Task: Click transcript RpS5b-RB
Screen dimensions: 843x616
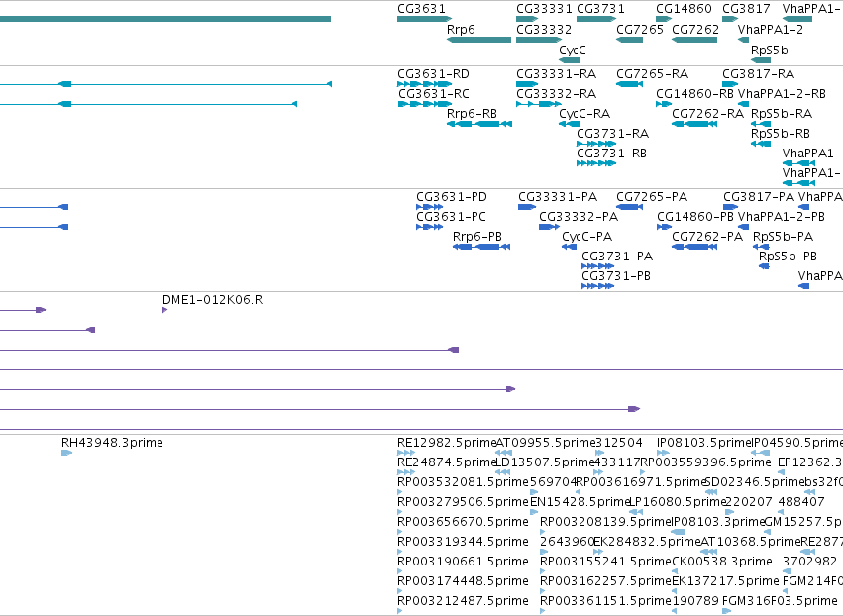Action: pos(781,134)
